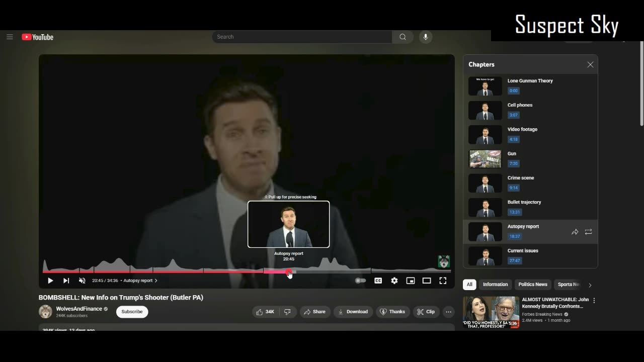Image resolution: width=644 pixels, height=362 pixels.
Task: Jump to the Current issues chapter
Action: 530,255
